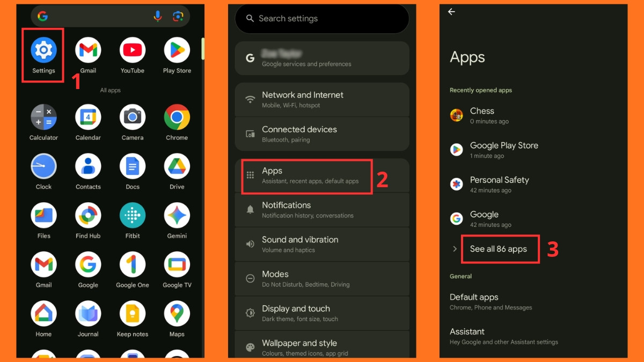Launch the Find Hub app
Screen dimensions: 644x362
(88, 216)
